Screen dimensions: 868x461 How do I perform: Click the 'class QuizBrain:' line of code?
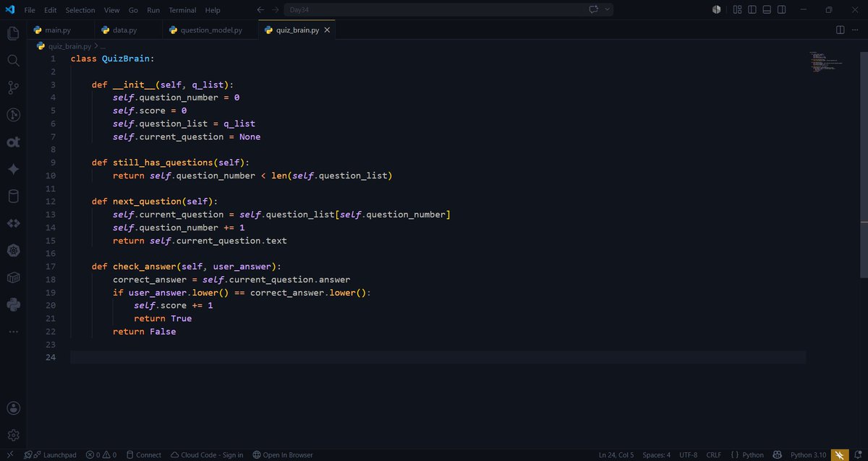[x=112, y=59]
